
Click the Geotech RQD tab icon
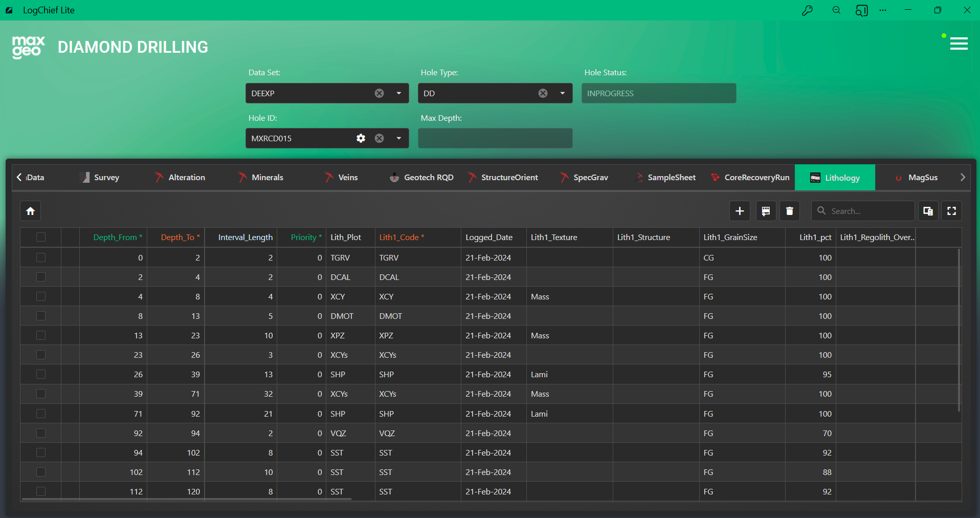(x=394, y=178)
